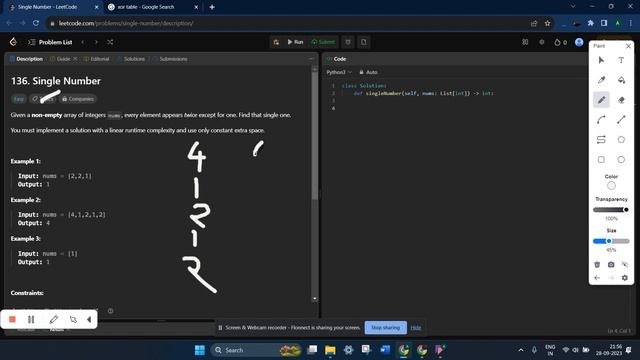The image size is (640, 360).
Task: Select the connector arrows tool in Paint
Action: (x=601, y=140)
